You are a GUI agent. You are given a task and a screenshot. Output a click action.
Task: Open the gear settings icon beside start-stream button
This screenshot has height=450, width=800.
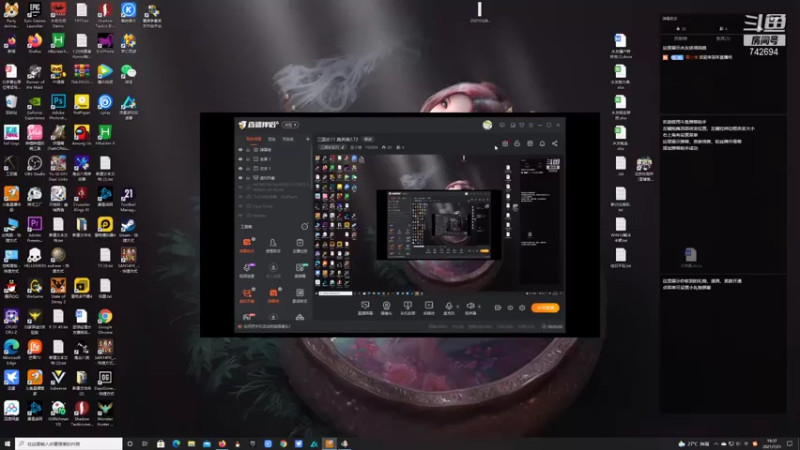(522, 308)
